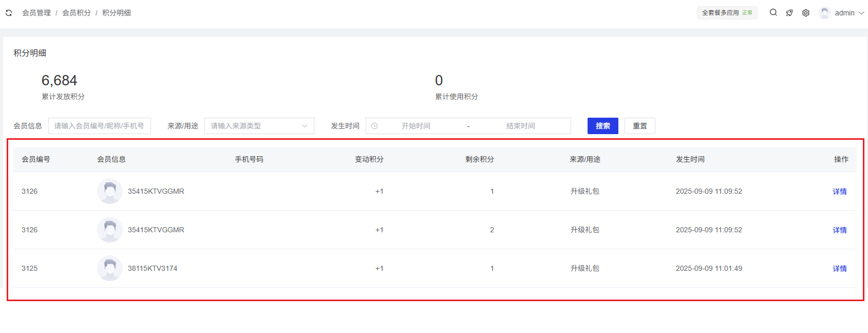Click the 结束时间 end time field
Screen dimensions: 868x333
pos(520,126)
